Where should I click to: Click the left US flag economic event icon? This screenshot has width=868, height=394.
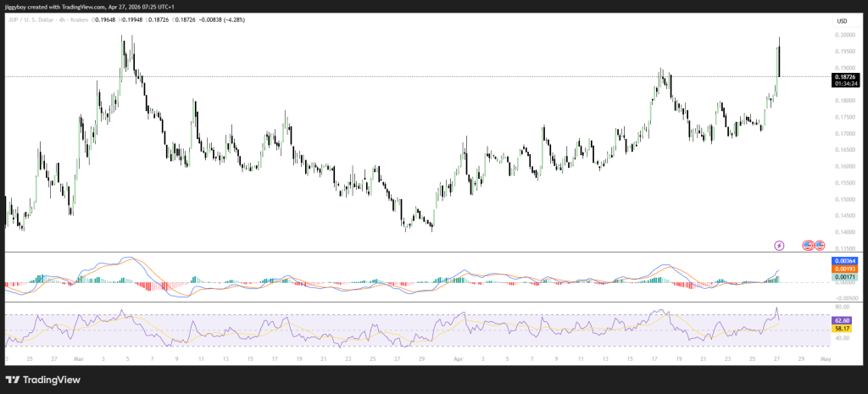(x=808, y=246)
